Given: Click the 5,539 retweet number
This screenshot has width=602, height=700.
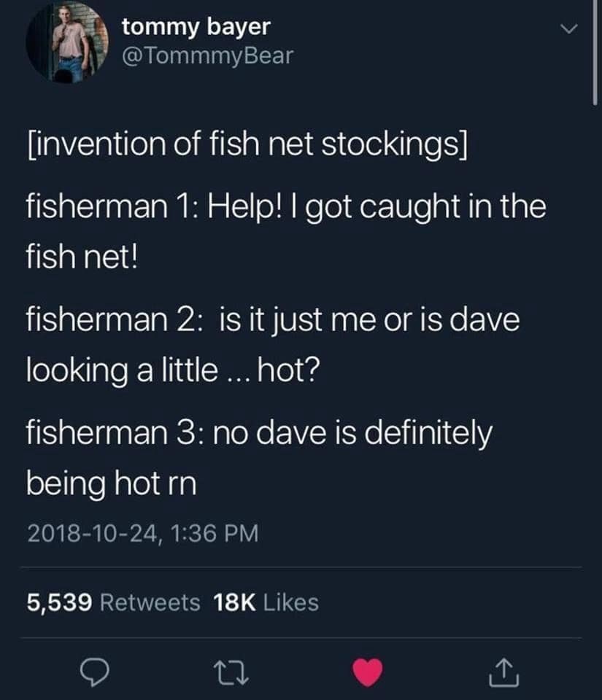Looking at the screenshot, I should point(59,602).
